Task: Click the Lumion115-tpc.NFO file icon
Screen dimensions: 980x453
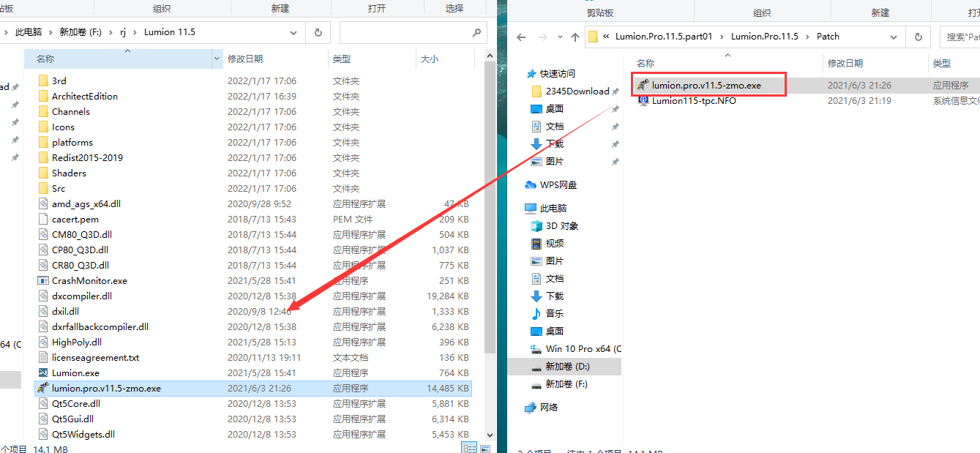Action: (643, 100)
